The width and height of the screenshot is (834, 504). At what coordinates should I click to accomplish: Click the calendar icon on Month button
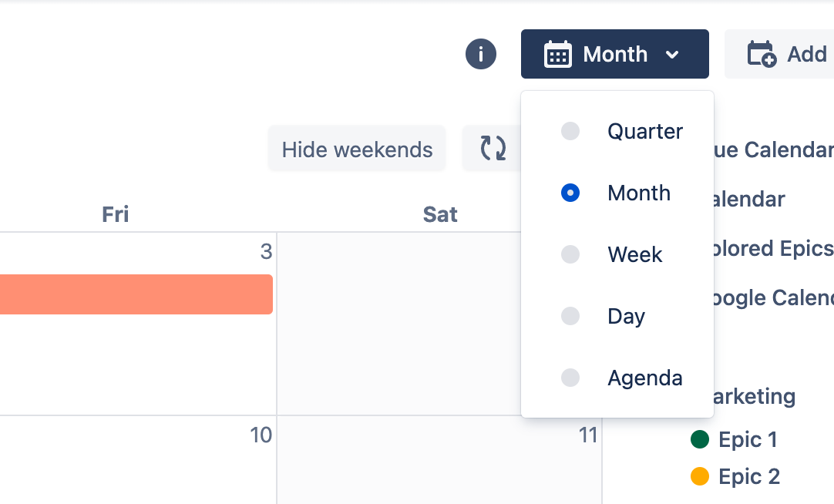558,55
